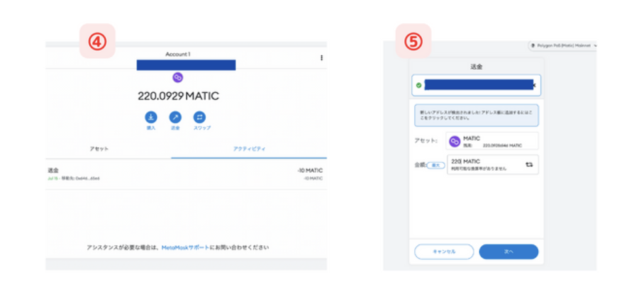
Task: Open the Polygon PoS Mainnet network dropdown
Action: (x=562, y=46)
